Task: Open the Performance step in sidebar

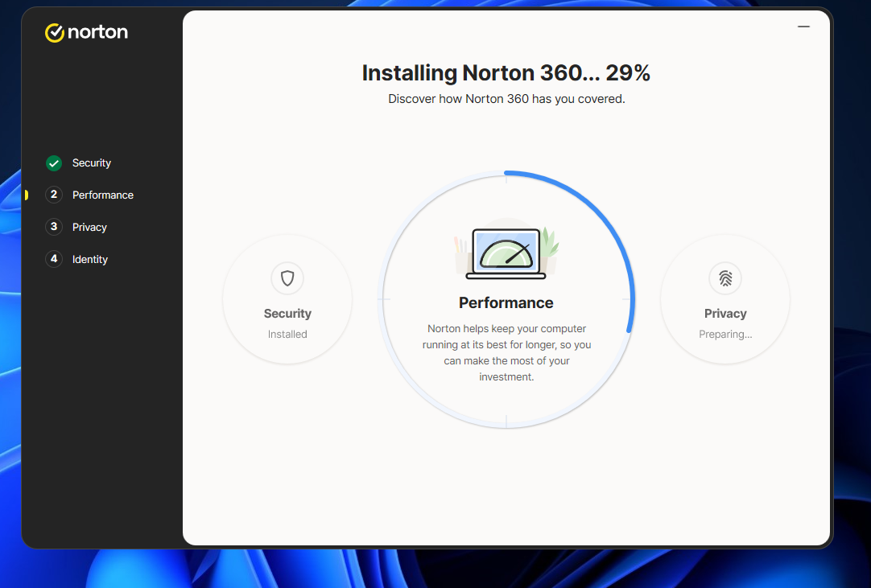Action: tap(103, 195)
